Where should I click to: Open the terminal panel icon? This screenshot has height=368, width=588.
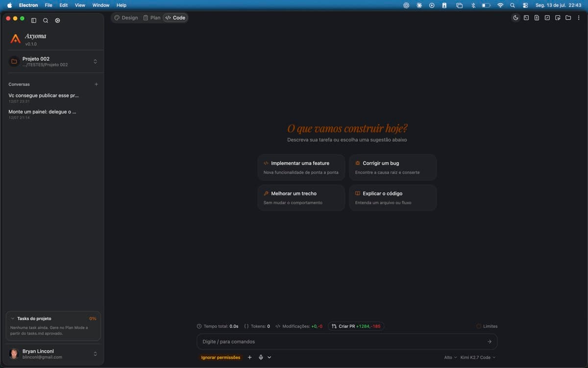526,18
